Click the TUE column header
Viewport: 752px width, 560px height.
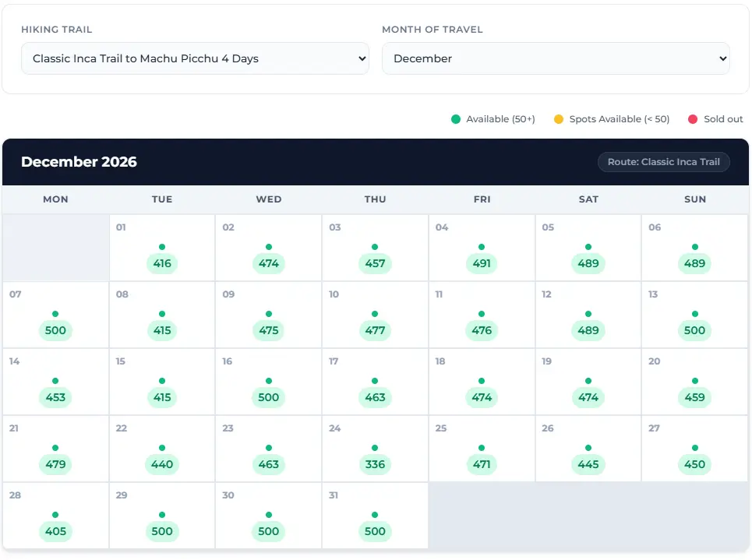tap(162, 199)
